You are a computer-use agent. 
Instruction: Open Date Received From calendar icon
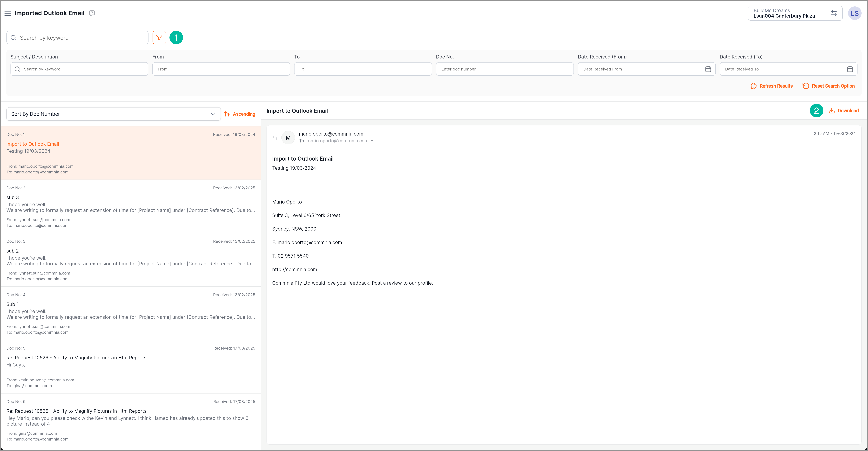[708, 69]
